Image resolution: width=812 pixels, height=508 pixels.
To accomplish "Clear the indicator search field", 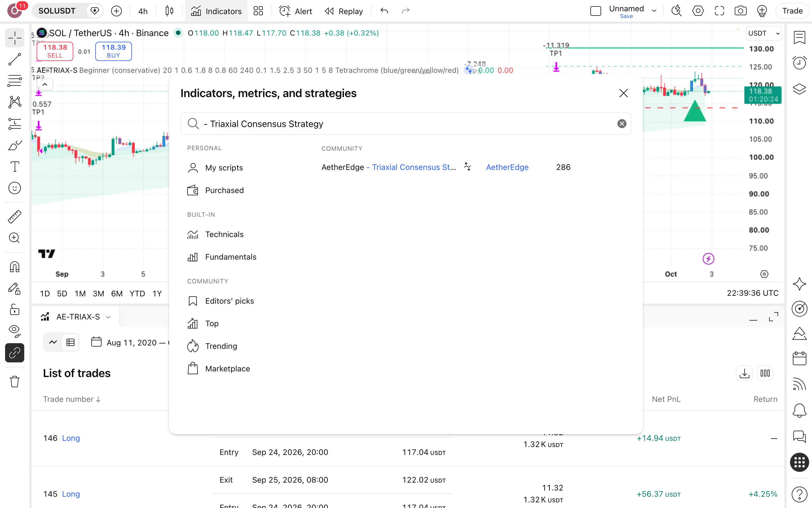I will (622, 124).
